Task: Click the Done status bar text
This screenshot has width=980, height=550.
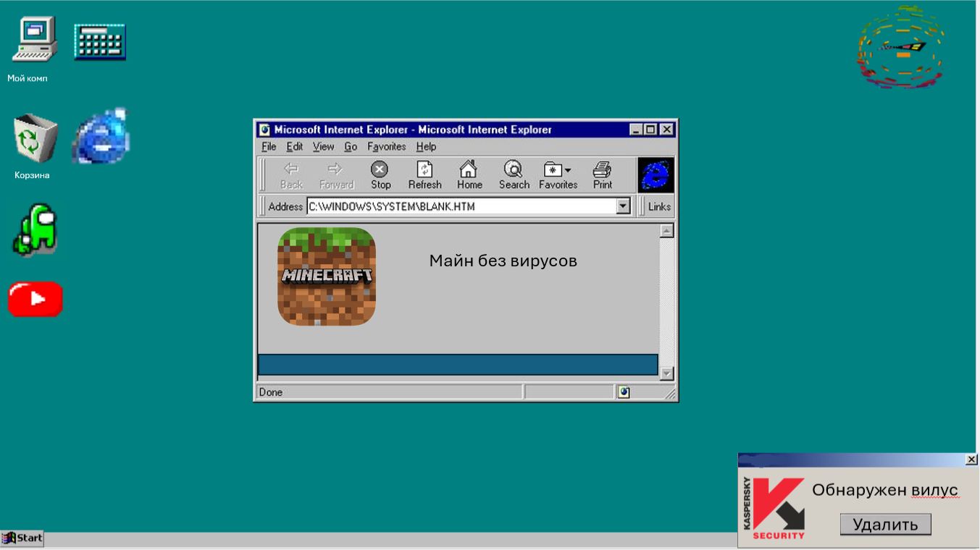Action: coord(271,392)
